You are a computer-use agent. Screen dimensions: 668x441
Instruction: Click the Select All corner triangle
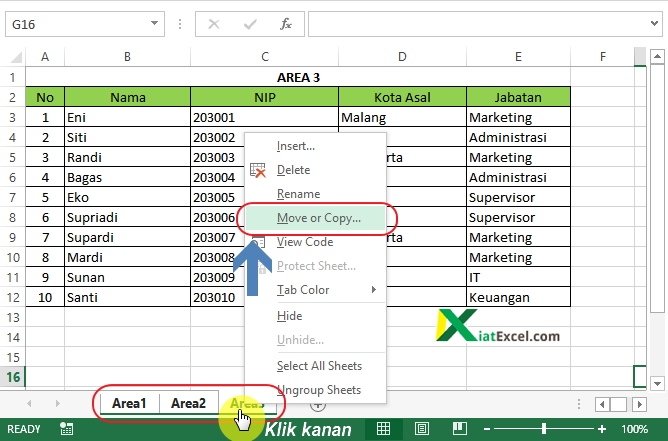(x=14, y=58)
